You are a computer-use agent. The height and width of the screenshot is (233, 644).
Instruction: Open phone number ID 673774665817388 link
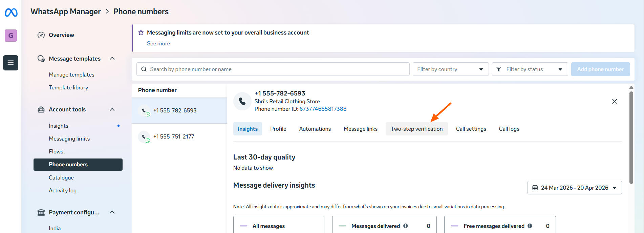[x=323, y=109]
